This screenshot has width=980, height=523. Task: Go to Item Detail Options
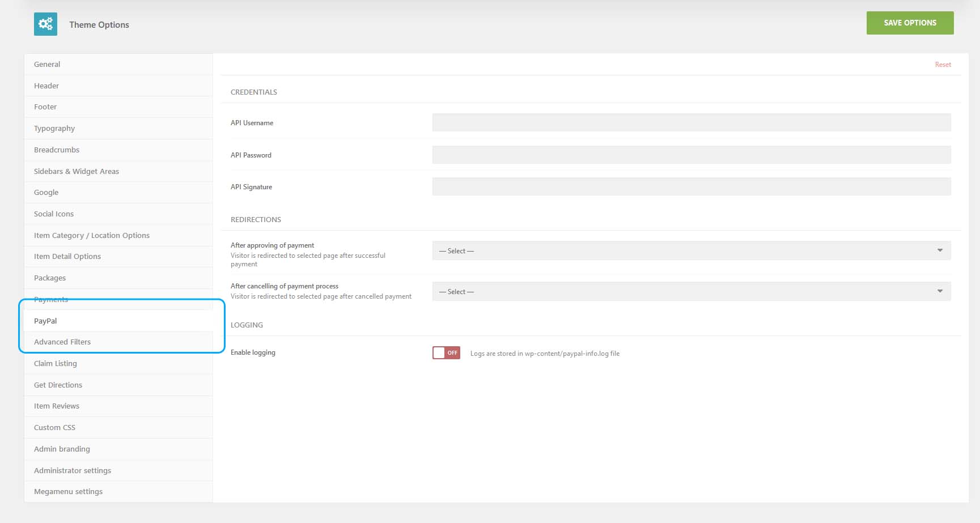[118, 257]
